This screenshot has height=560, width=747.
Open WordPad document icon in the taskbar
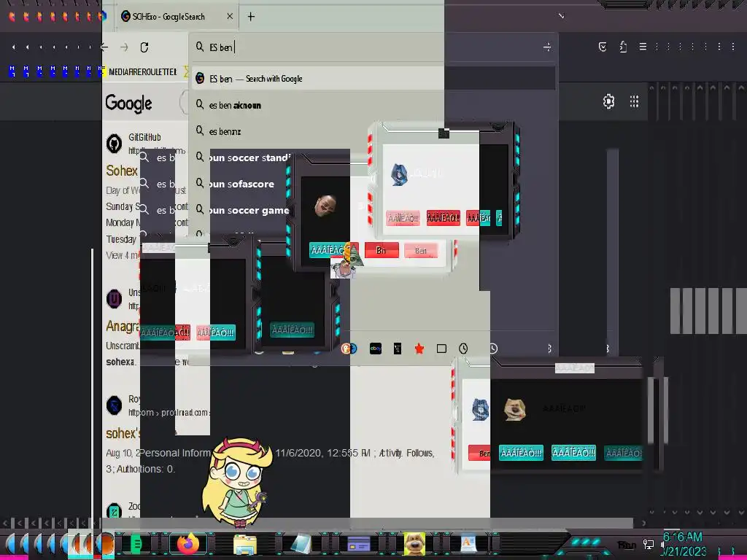(468, 544)
